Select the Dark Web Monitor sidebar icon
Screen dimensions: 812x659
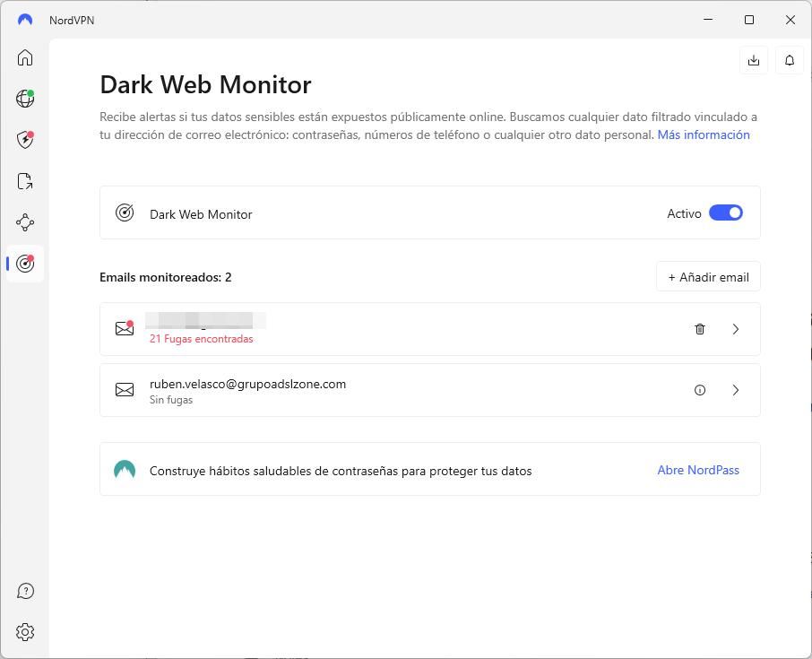click(25, 264)
